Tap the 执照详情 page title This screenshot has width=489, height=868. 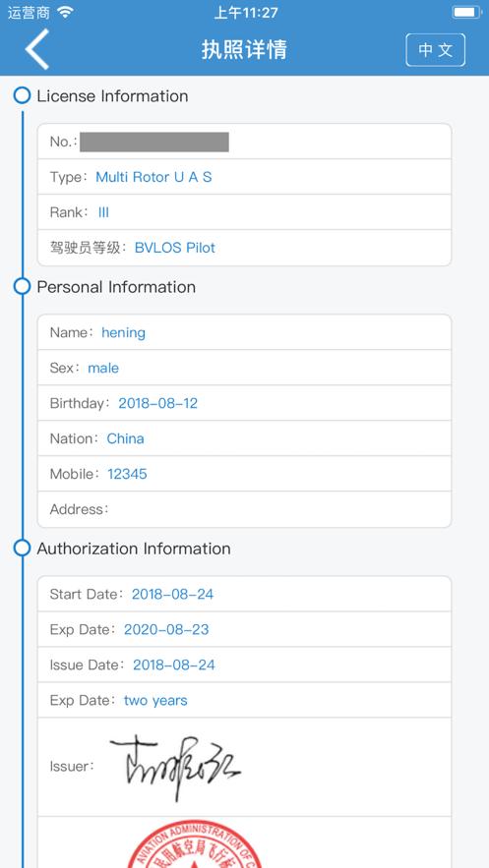(x=244, y=50)
